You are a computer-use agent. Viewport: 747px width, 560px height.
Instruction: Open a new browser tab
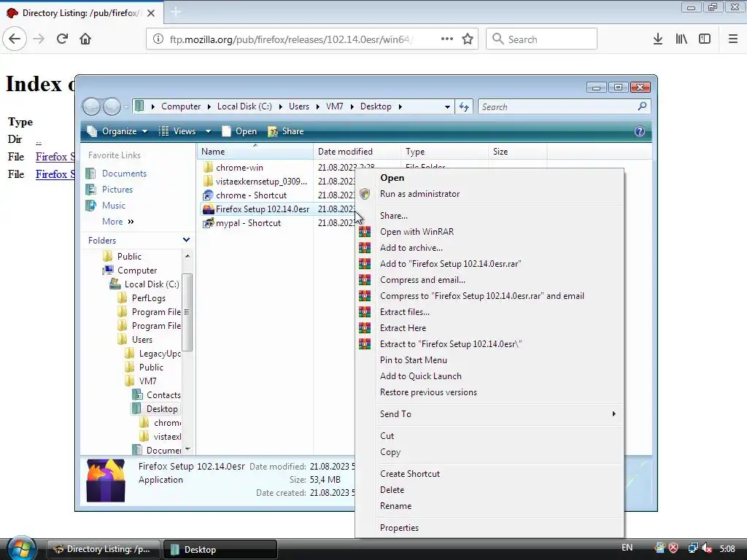[x=176, y=12]
